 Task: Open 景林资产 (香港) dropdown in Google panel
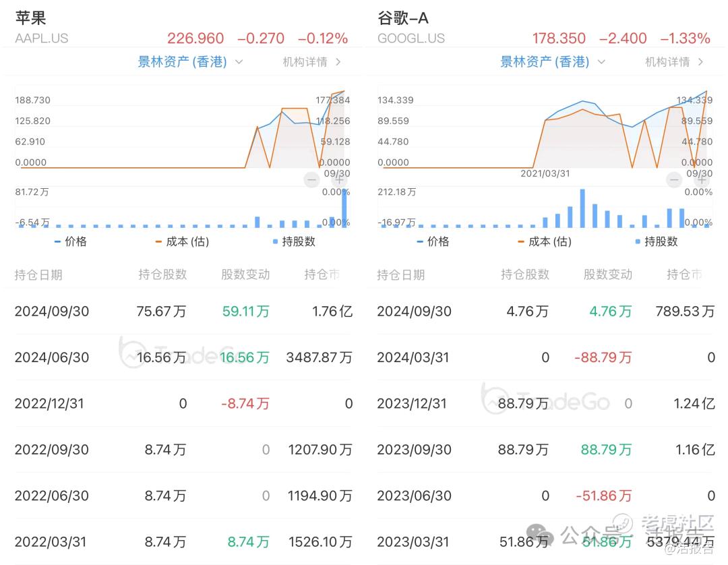[x=553, y=62]
